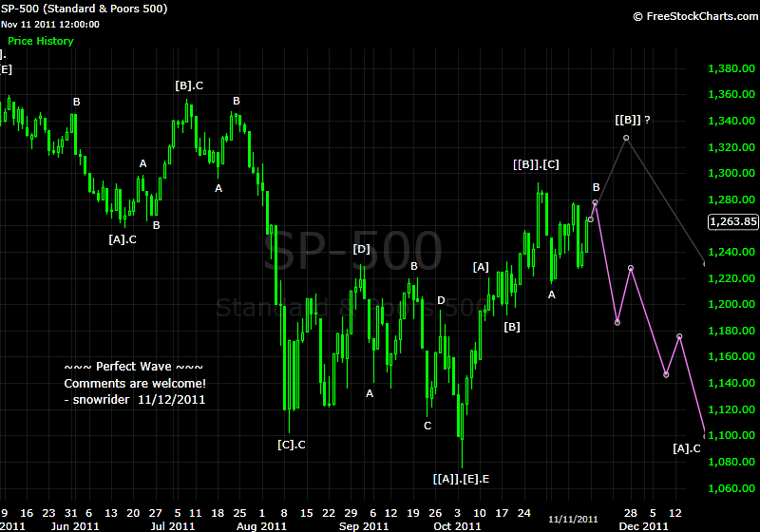This screenshot has width=760, height=532.
Task: Click the snowrider 11/12/2011 signature line
Action: point(135,400)
